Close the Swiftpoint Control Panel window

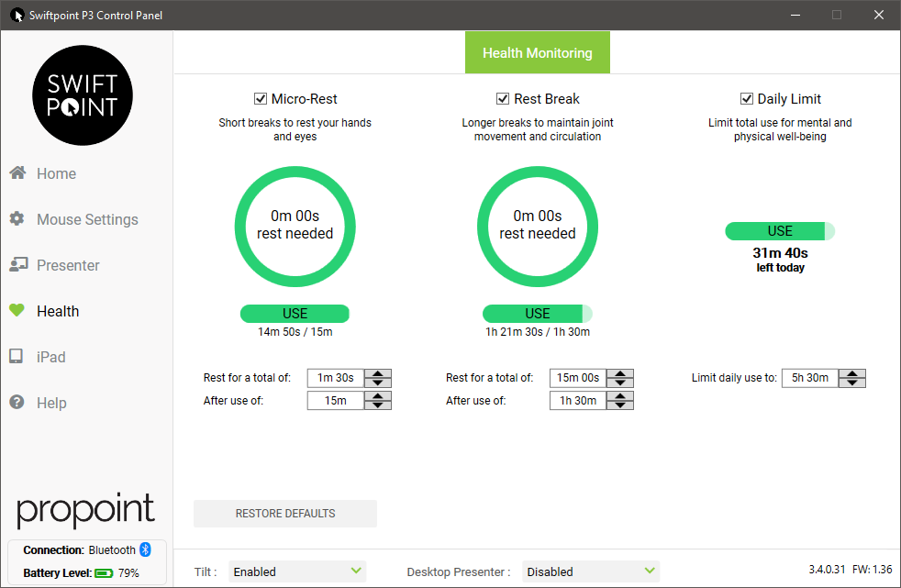pyautogui.click(x=879, y=15)
